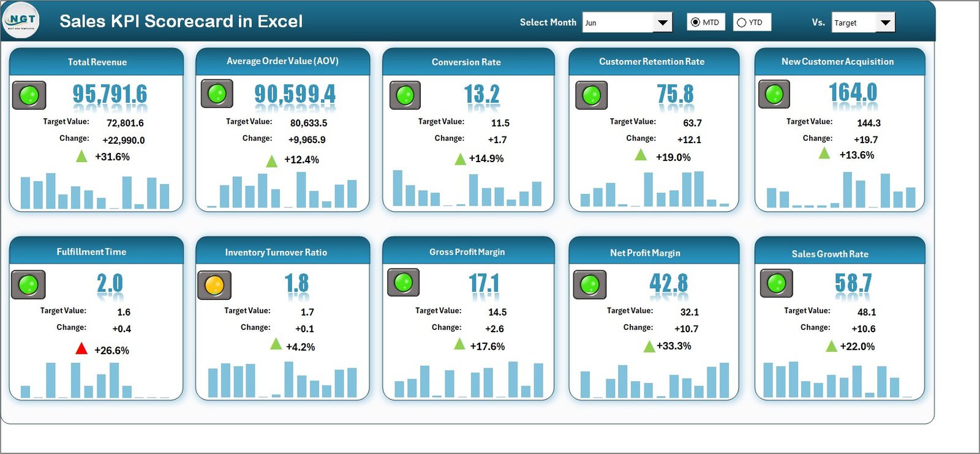Click the Total Revenue card header

(x=97, y=62)
